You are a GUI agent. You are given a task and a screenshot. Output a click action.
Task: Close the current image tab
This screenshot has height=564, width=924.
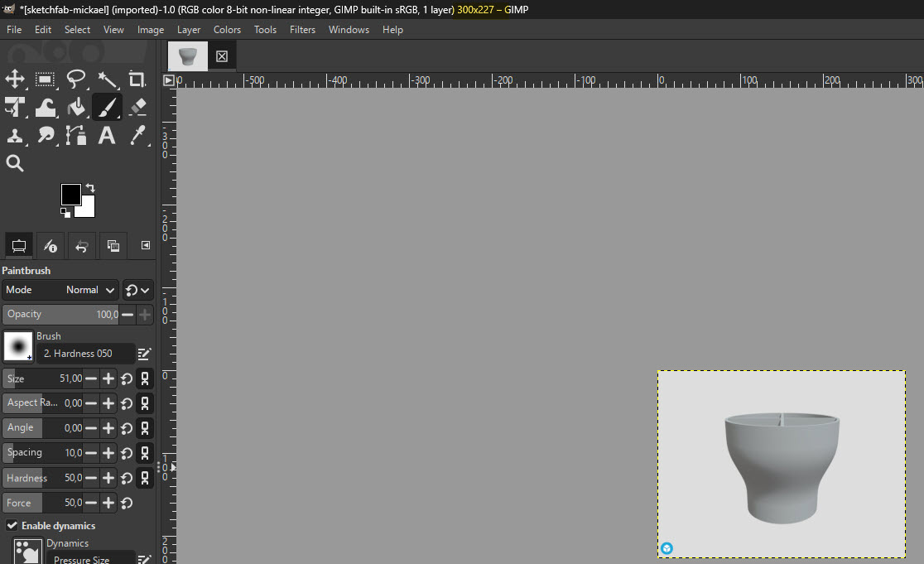coord(222,56)
